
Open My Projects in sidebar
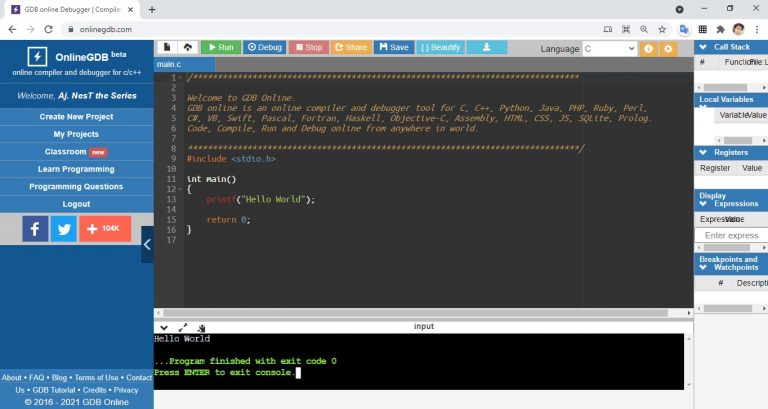coord(76,134)
